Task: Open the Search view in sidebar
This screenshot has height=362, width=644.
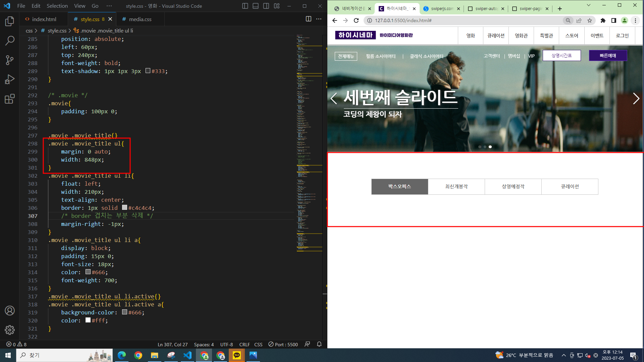Action: 10,41
